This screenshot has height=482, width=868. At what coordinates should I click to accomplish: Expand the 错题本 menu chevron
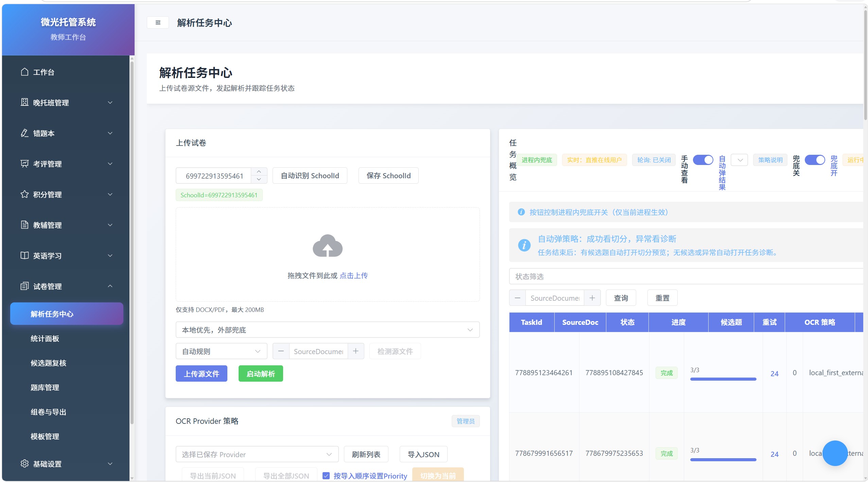click(110, 133)
